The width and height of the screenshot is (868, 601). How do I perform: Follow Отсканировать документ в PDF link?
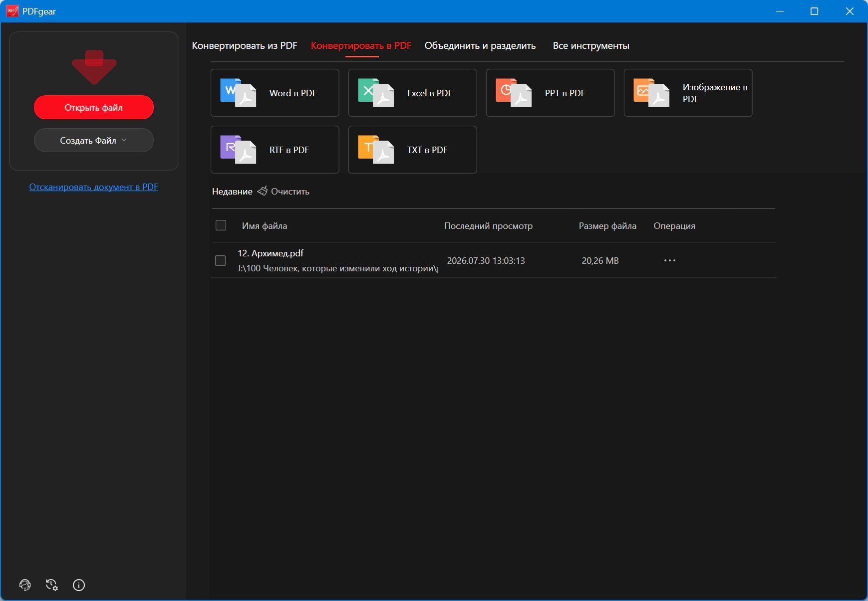click(94, 187)
